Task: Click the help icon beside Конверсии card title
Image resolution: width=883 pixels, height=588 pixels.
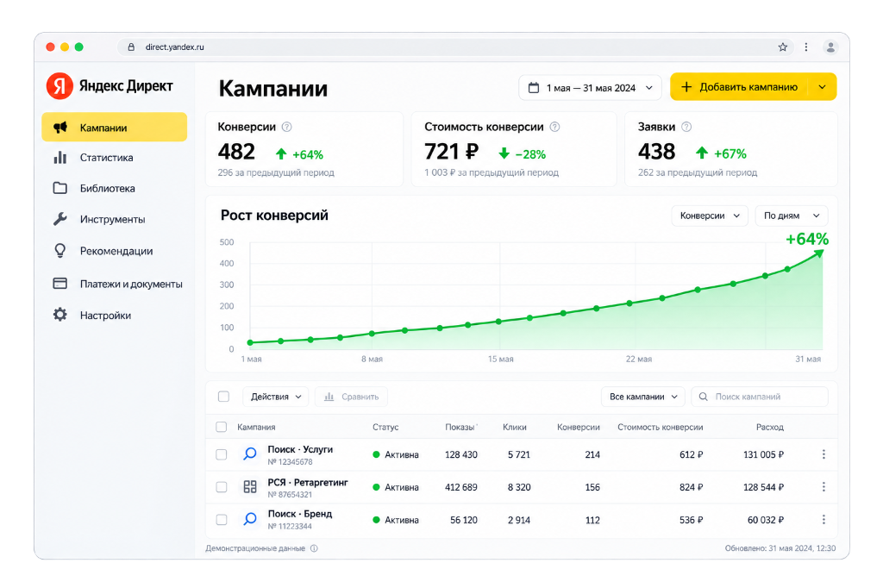Action: [286, 127]
